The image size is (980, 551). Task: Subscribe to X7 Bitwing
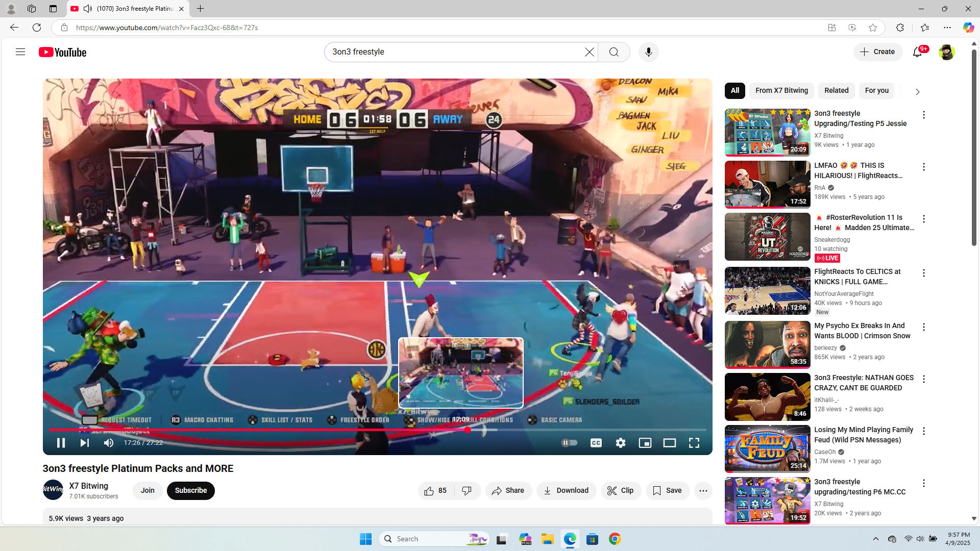pos(191,491)
